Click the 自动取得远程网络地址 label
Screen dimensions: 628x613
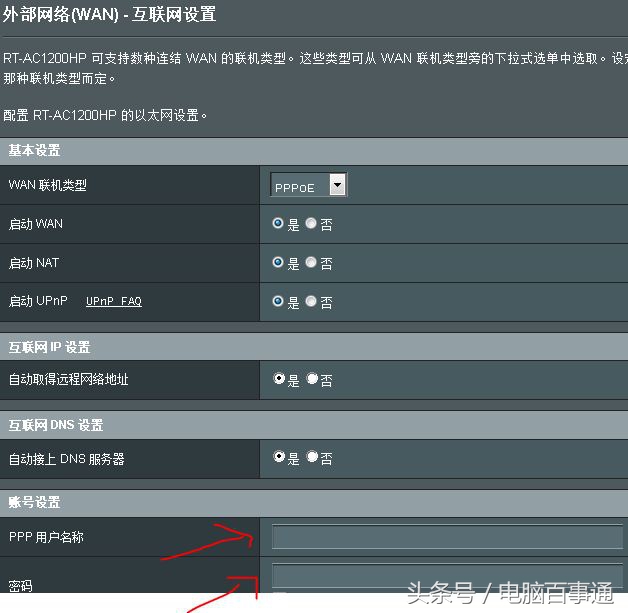[x=68, y=379]
